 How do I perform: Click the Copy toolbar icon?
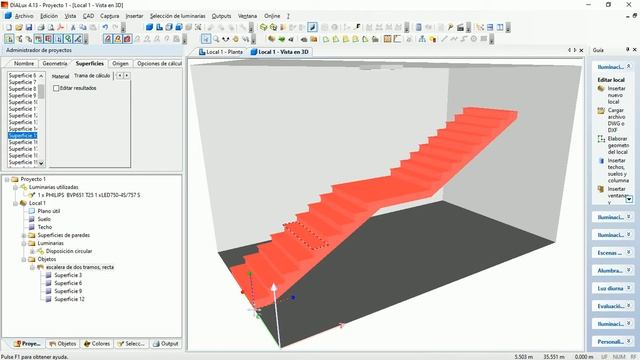click(83, 27)
